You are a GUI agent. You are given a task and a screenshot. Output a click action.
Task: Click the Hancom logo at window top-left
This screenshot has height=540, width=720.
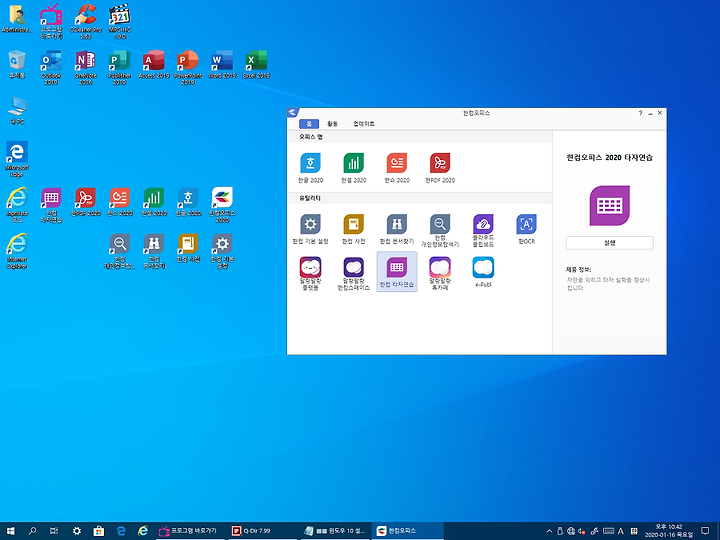pyautogui.click(x=292, y=112)
